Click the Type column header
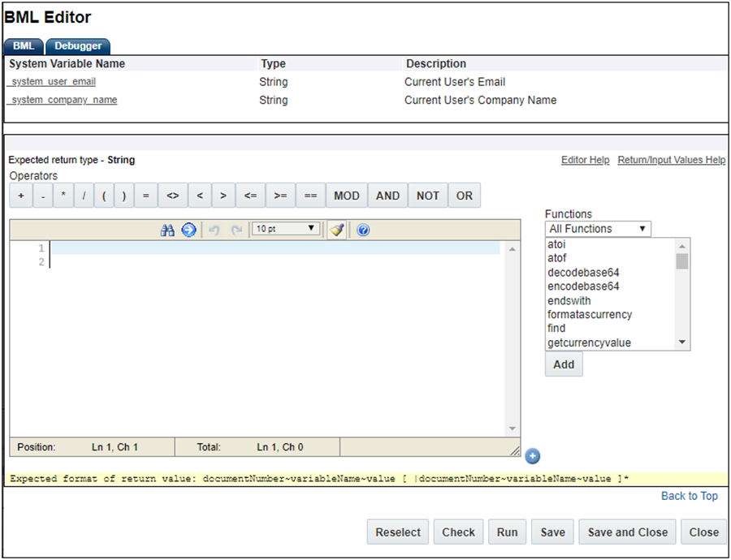Image resolution: width=731 pixels, height=560 pixels. click(273, 64)
